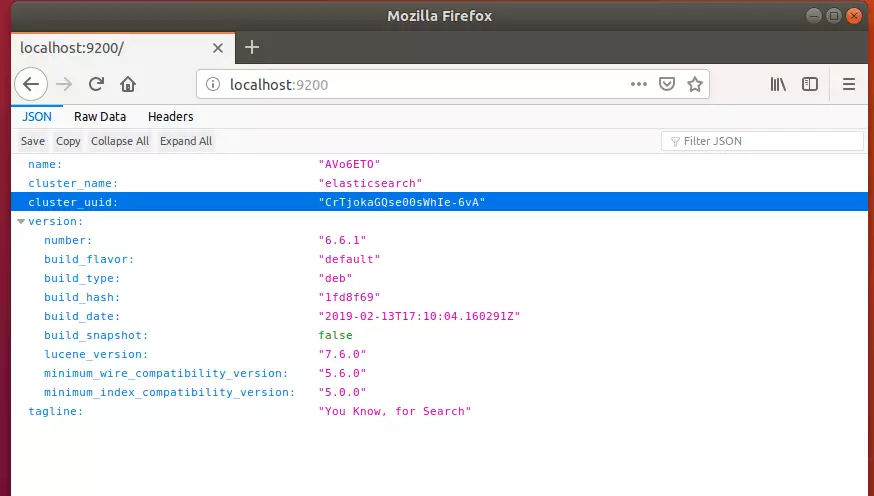The width and height of the screenshot is (874, 496).
Task: Select the build_hash key
Action: point(82,297)
